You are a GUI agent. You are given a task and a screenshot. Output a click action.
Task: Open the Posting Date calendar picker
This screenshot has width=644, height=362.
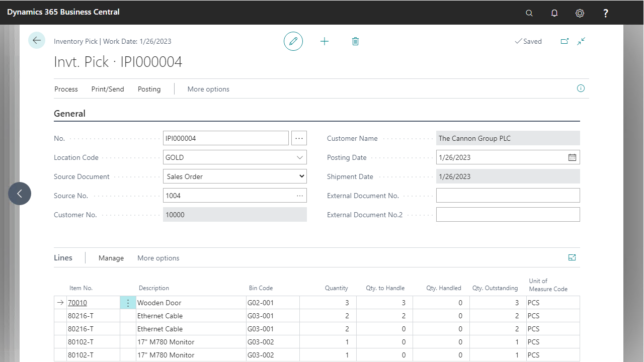[572, 157]
